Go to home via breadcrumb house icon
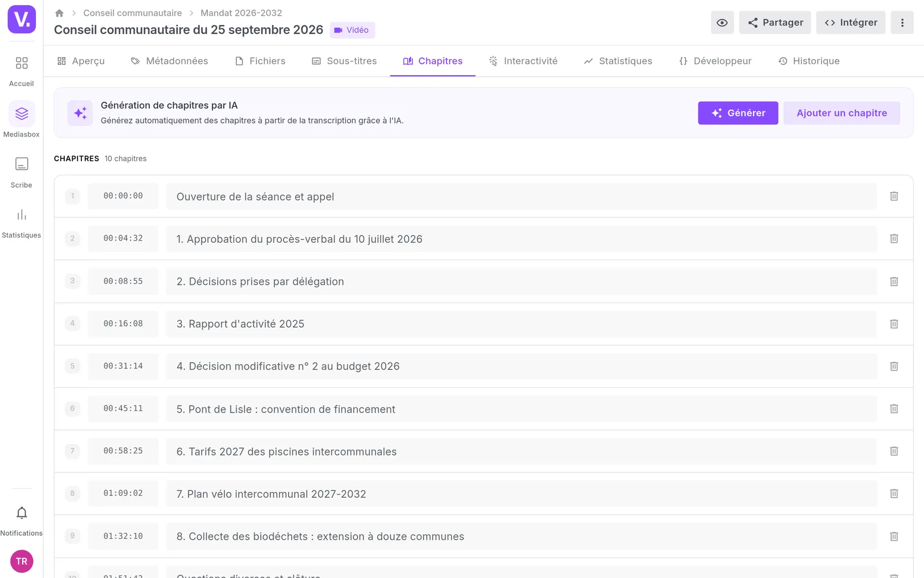The width and height of the screenshot is (924, 578). tap(59, 13)
